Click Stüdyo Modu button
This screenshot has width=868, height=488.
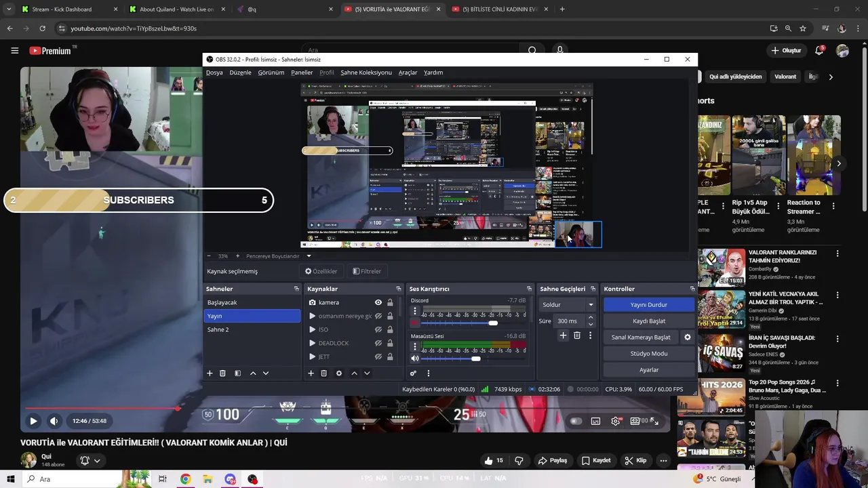(649, 354)
